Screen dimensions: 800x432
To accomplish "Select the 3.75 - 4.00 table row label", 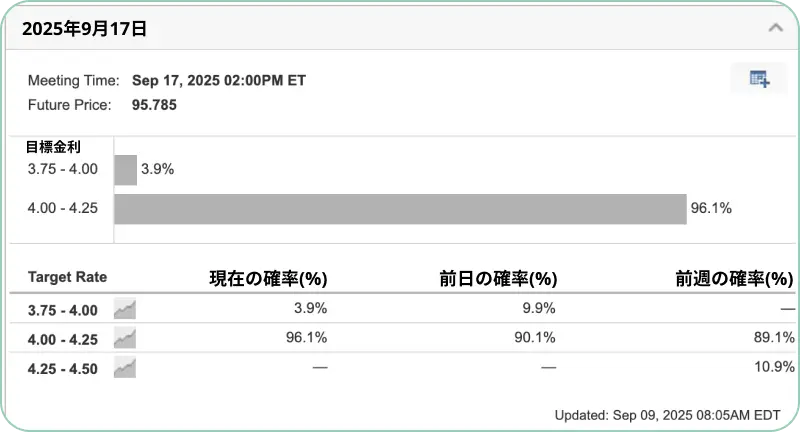I will click(x=62, y=310).
